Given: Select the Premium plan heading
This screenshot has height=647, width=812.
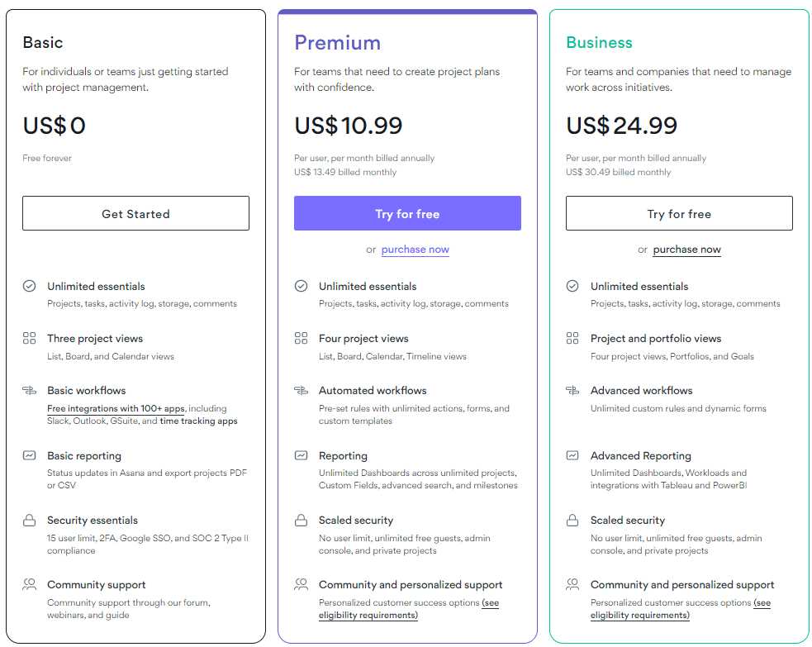Looking at the screenshot, I should coord(337,42).
